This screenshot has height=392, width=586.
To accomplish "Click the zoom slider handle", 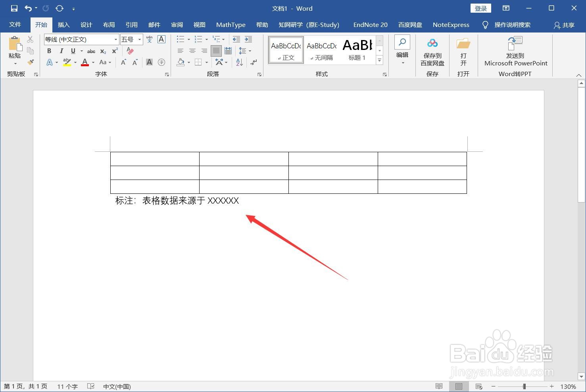I will (x=524, y=386).
